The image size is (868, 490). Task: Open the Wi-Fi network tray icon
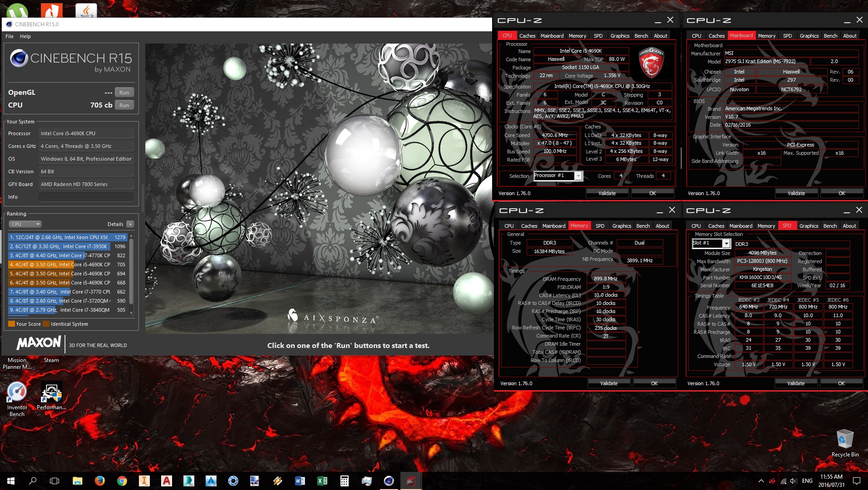[784, 481]
